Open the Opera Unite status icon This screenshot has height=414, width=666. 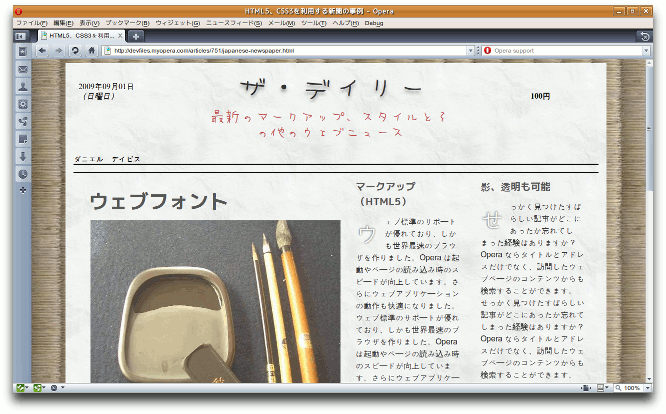point(37,388)
